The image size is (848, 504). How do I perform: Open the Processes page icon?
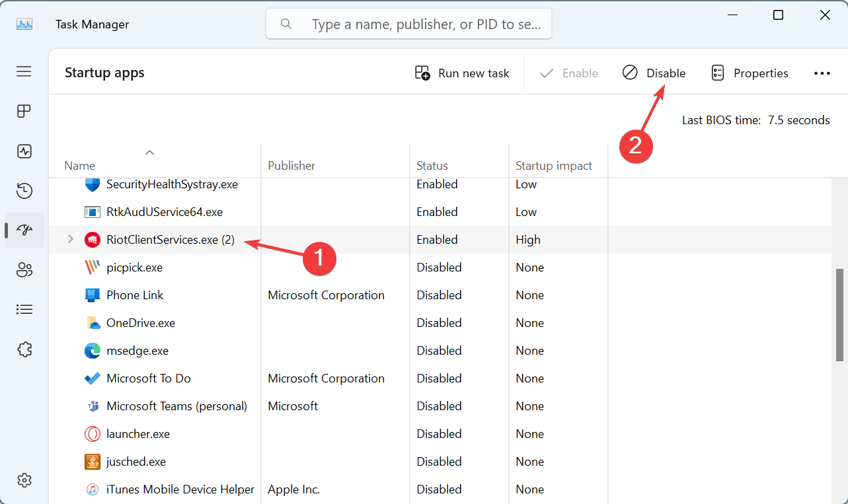(24, 111)
